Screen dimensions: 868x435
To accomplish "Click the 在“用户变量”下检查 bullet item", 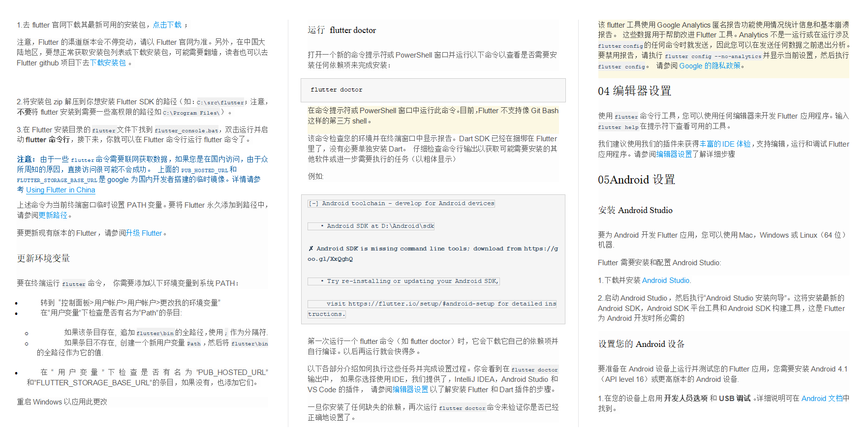I will (x=111, y=312).
